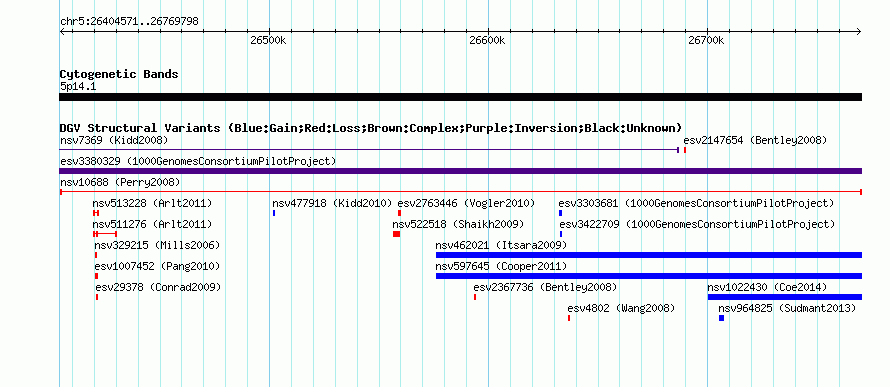Click nsv462021 (Itsara2009) label
Image resolution: width=890 pixels, height=387 pixels.
(x=501, y=246)
